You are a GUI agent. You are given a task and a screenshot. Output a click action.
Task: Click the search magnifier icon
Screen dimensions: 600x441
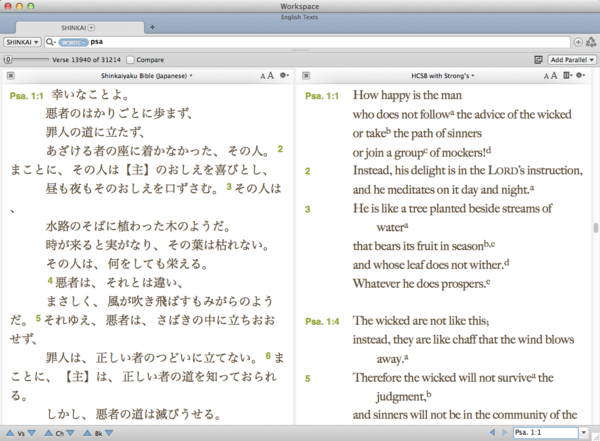[x=51, y=42]
